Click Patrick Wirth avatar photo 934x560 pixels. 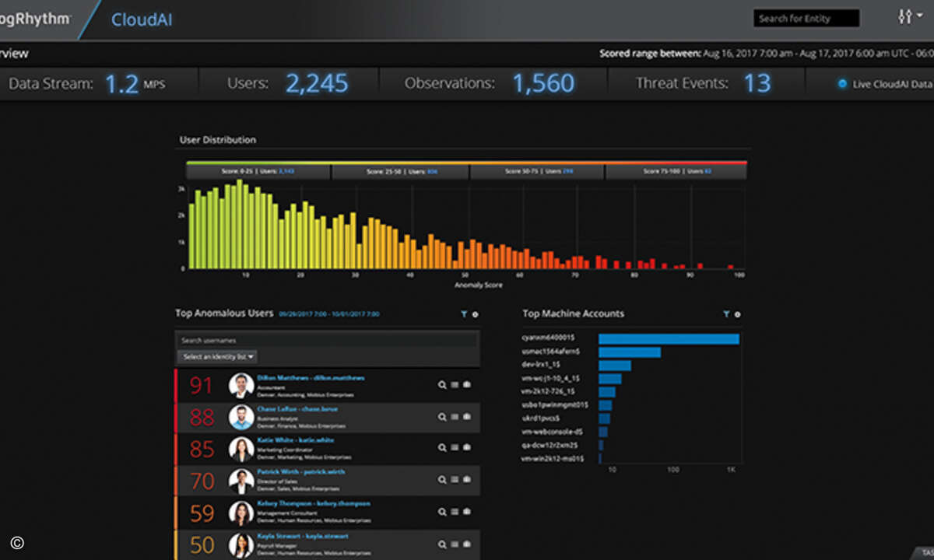(241, 481)
